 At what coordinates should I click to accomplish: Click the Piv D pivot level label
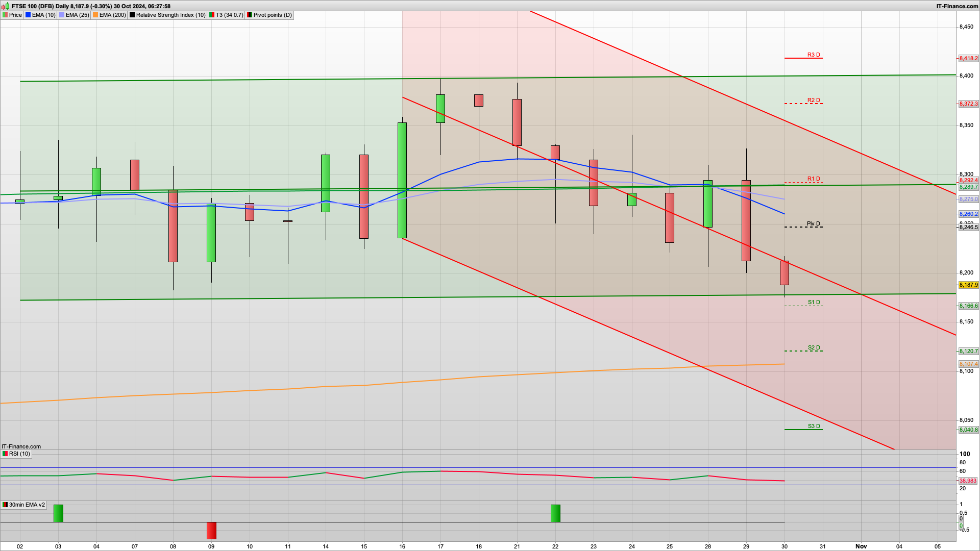[813, 223]
